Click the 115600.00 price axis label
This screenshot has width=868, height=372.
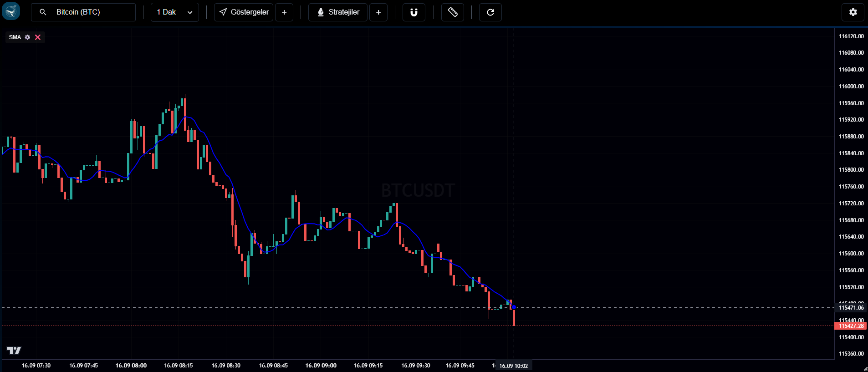851,254
